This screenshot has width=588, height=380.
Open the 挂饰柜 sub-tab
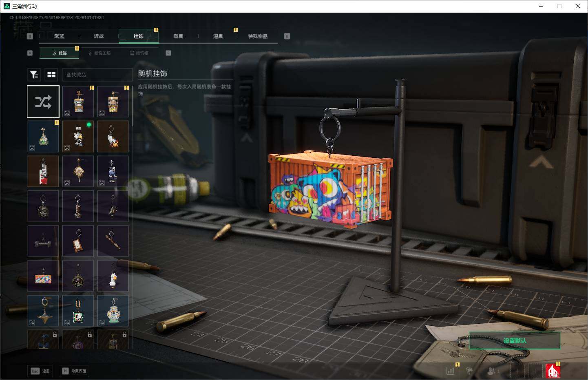tap(139, 53)
